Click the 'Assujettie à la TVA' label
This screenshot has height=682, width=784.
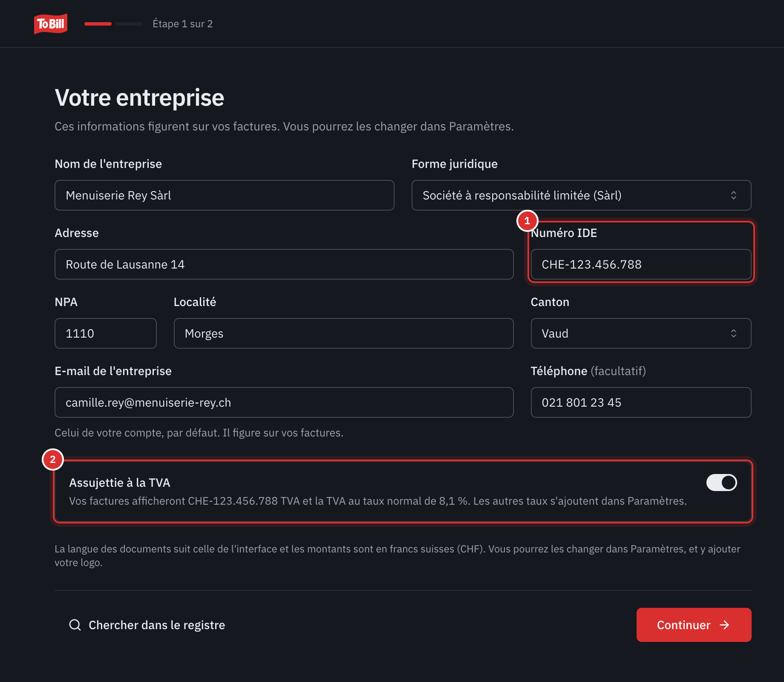click(x=120, y=483)
